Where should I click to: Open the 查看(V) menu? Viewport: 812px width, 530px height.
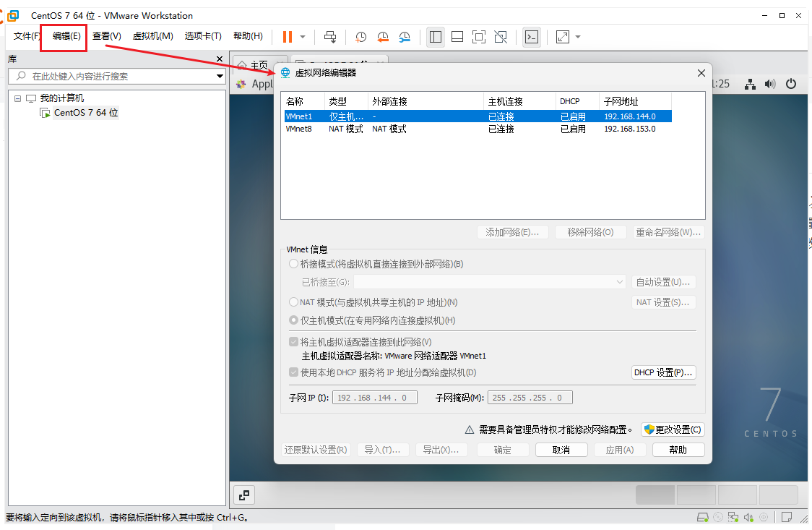107,35
